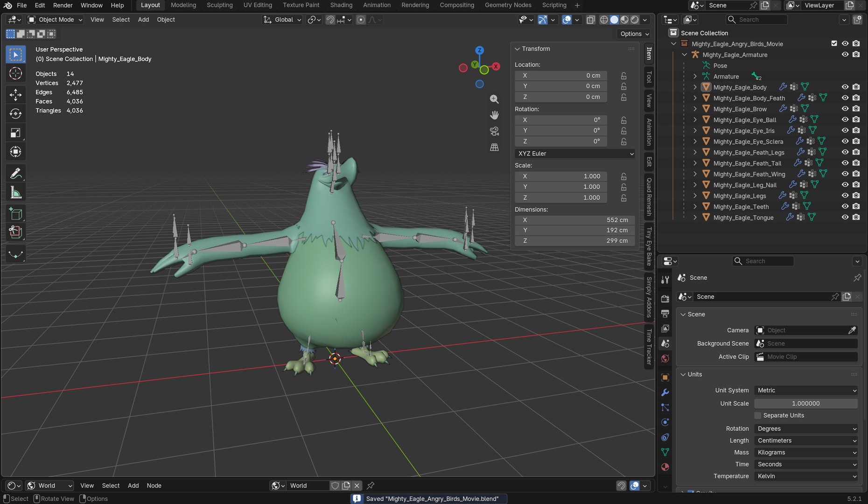The height and width of the screenshot is (504, 868).
Task: Select the Transform tool
Action: point(15,152)
